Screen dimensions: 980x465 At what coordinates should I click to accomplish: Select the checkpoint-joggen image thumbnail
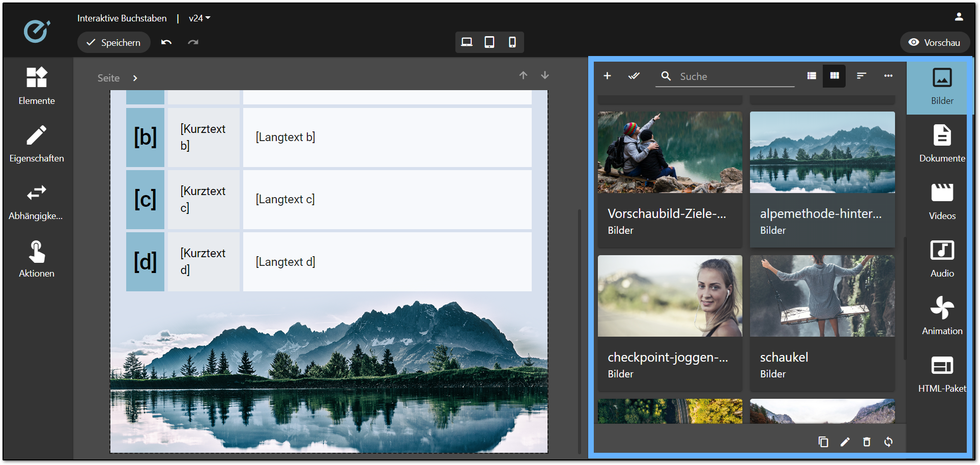pyautogui.click(x=670, y=296)
